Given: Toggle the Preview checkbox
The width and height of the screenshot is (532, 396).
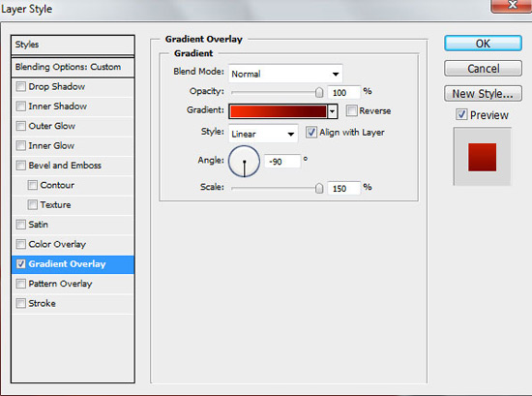Looking at the screenshot, I should (461, 114).
